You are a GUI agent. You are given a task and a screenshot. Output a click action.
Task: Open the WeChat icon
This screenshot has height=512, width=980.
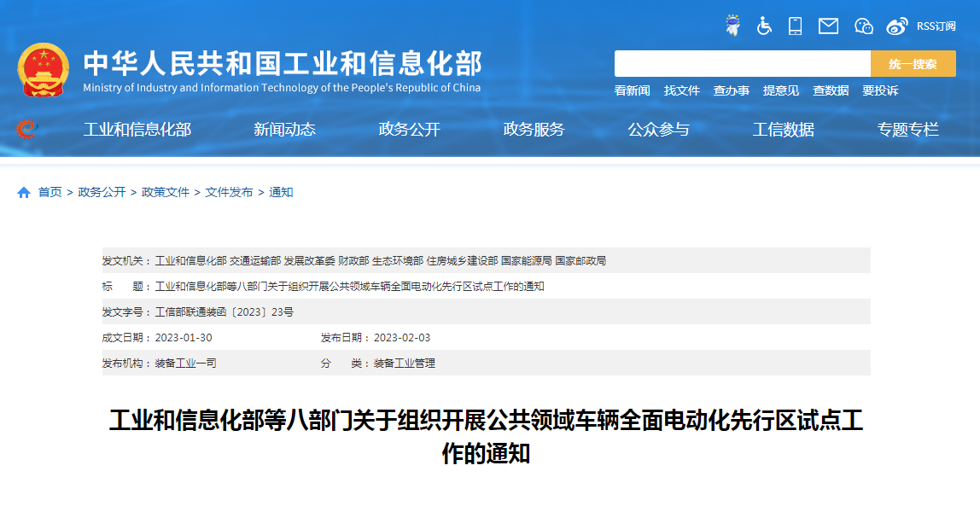(863, 26)
